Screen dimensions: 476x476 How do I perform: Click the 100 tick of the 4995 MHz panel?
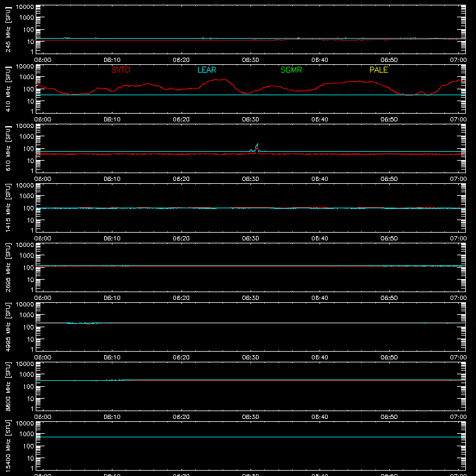[29, 327]
